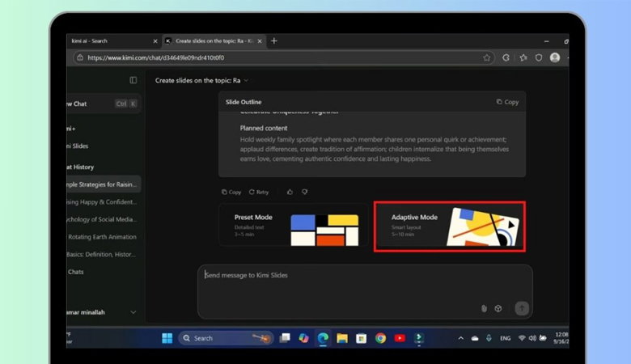Open the cube tools icon in message box

pos(498,308)
